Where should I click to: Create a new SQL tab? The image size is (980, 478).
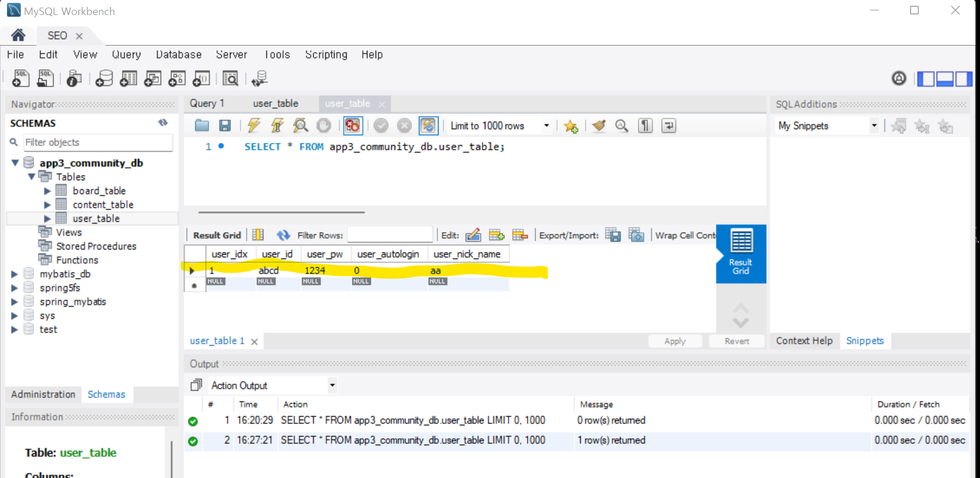click(21, 79)
